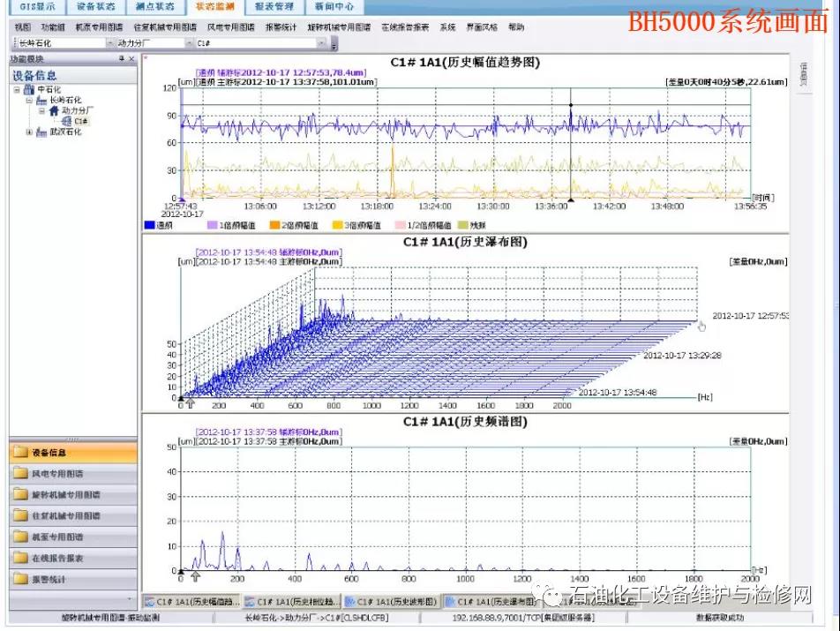Click the 动力分厂 house icon in tree
Viewport: 840px width, 631px height.
tap(54, 111)
